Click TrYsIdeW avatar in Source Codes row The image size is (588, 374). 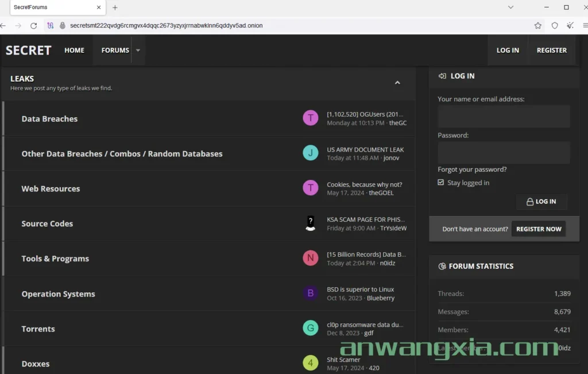pyautogui.click(x=310, y=223)
